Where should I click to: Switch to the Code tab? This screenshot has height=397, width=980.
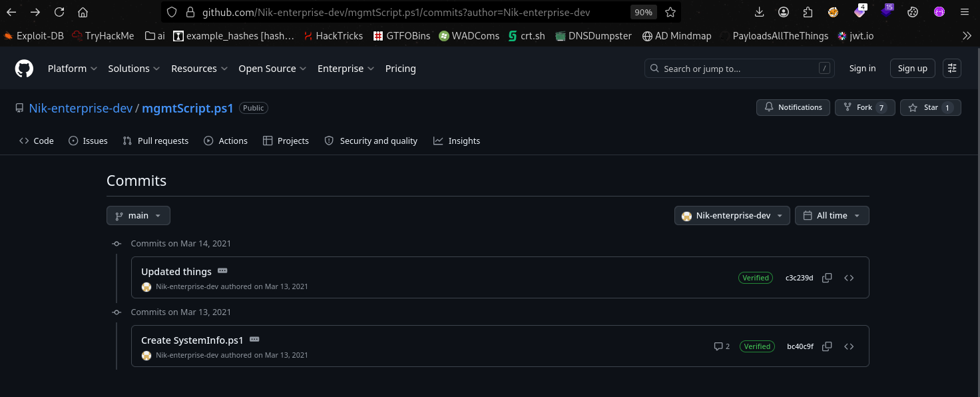[x=37, y=141]
